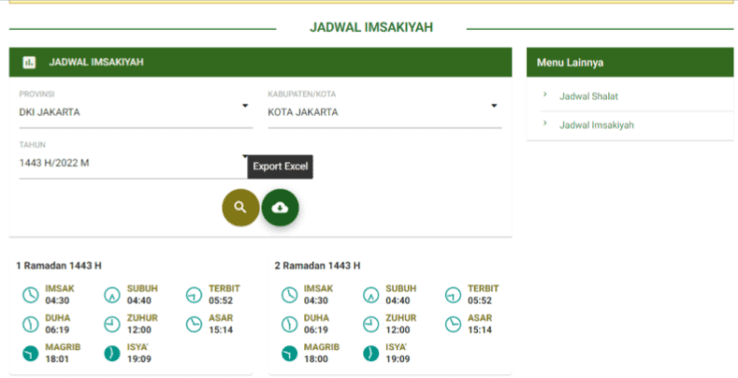The height and width of the screenshot is (378, 738).
Task: Click the ZUHUR label in 2 Ramadan card
Action: 401,318
